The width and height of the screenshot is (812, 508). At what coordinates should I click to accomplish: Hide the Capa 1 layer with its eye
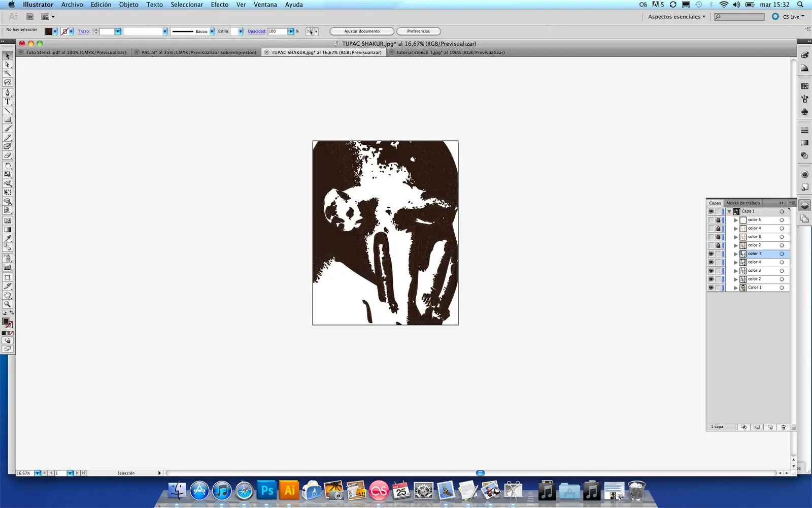[711, 211]
